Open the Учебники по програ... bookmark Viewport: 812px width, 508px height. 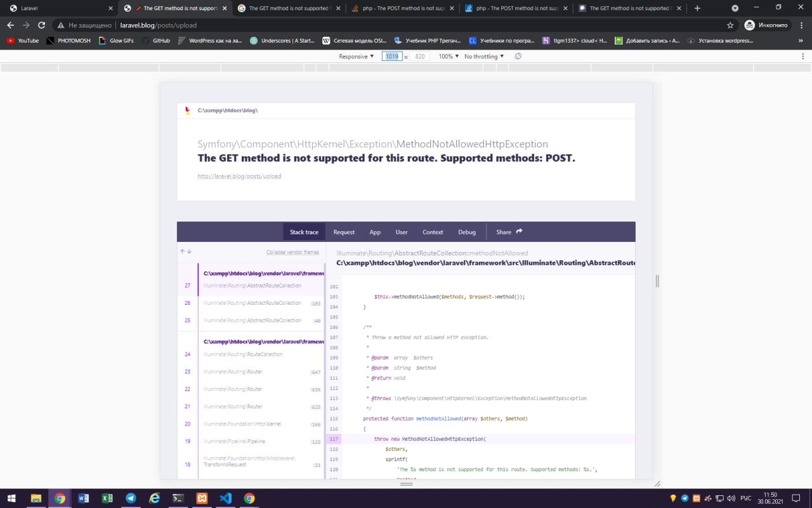point(502,41)
